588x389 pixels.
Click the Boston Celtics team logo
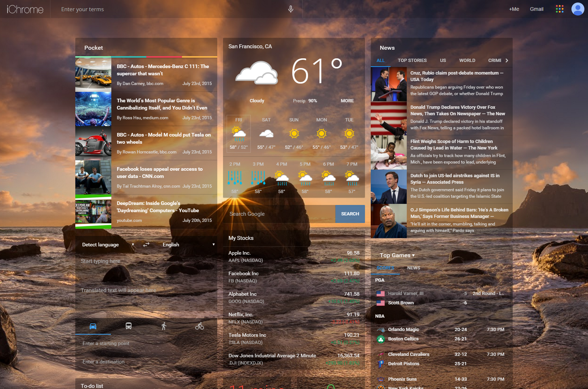[381, 339]
